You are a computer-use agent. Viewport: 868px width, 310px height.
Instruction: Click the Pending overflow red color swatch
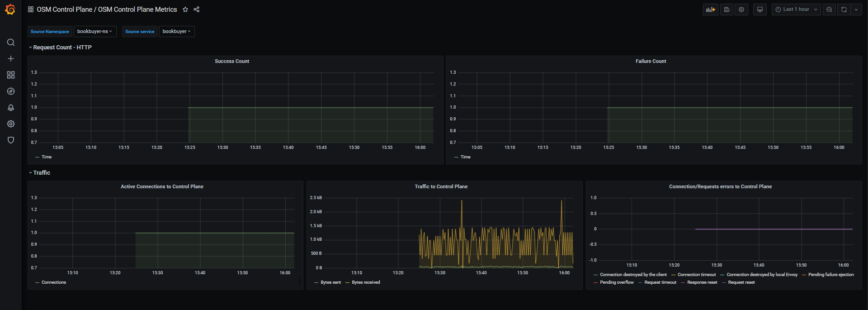tap(595, 282)
